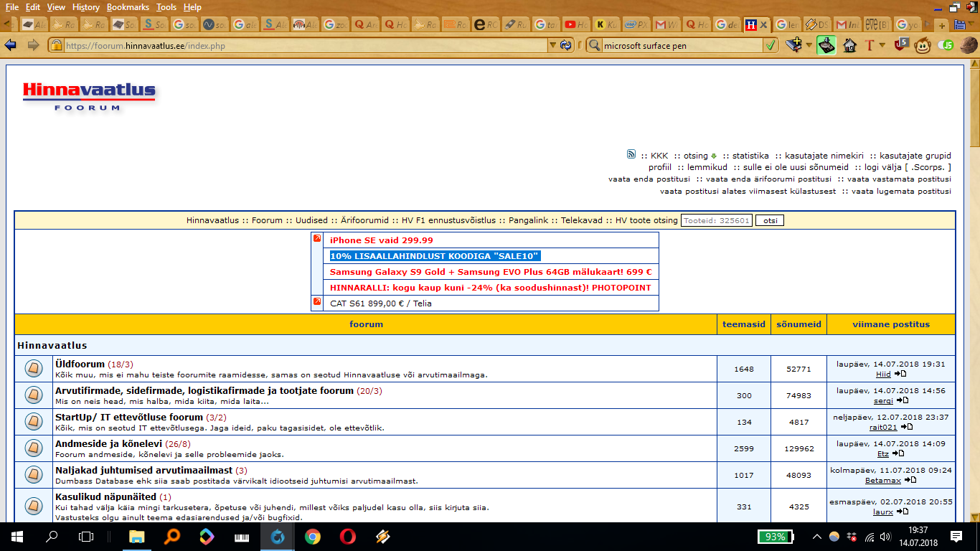Open the Üldfoorum forum link
The image size is (980, 551).
(80, 364)
